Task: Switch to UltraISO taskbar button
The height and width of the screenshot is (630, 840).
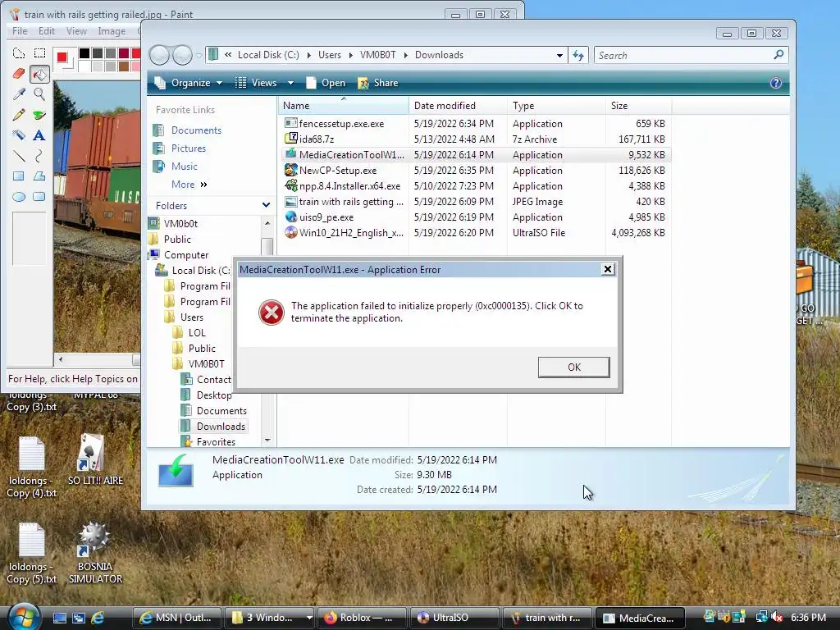Action: pos(454,618)
